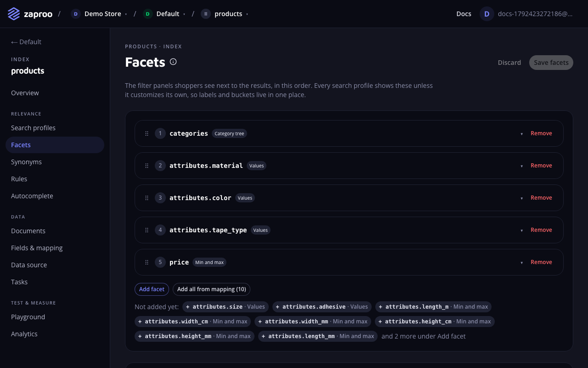Add the attributes.width_cm facet chip
This screenshot has width=588, height=368.
point(193,322)
